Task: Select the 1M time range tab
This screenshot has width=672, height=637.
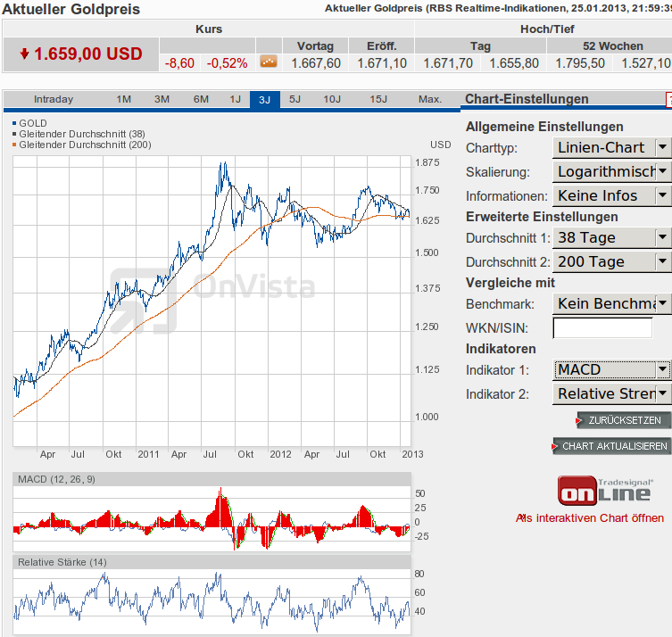Action: tap(124, 99)
